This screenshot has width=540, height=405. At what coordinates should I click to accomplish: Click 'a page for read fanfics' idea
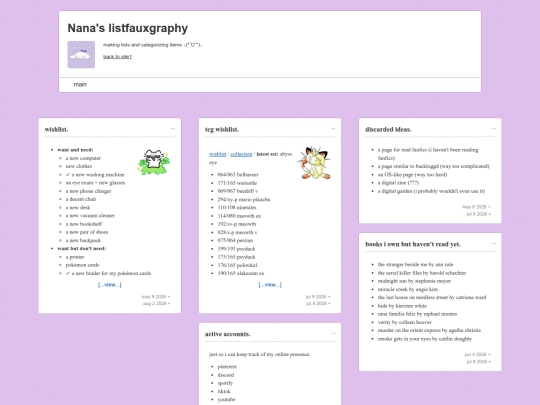pyautogui.click(x=428, y=154)
